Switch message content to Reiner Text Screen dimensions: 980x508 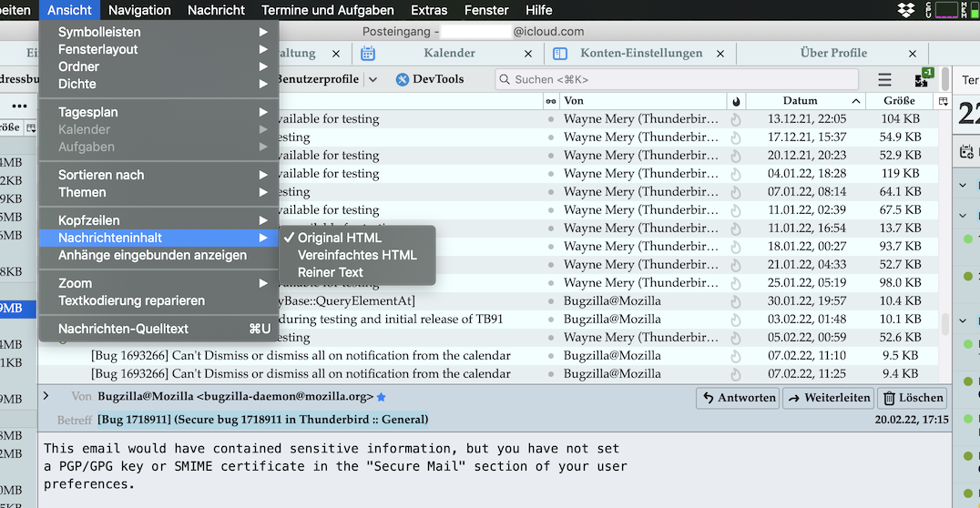[330, 272]
